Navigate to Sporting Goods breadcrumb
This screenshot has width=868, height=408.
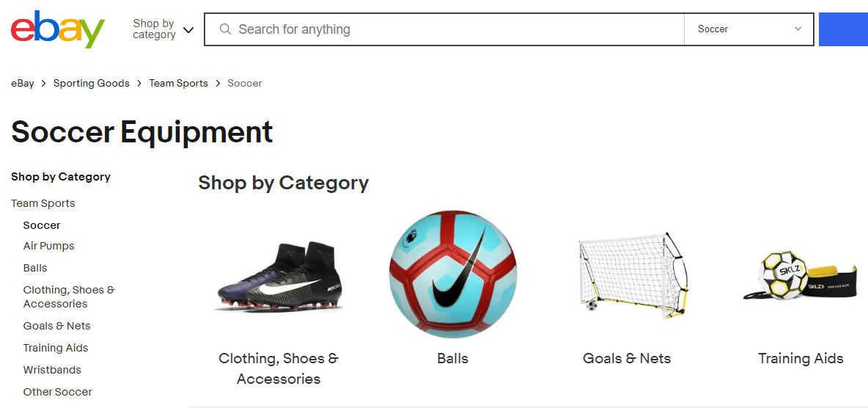(x=92, y=84)
